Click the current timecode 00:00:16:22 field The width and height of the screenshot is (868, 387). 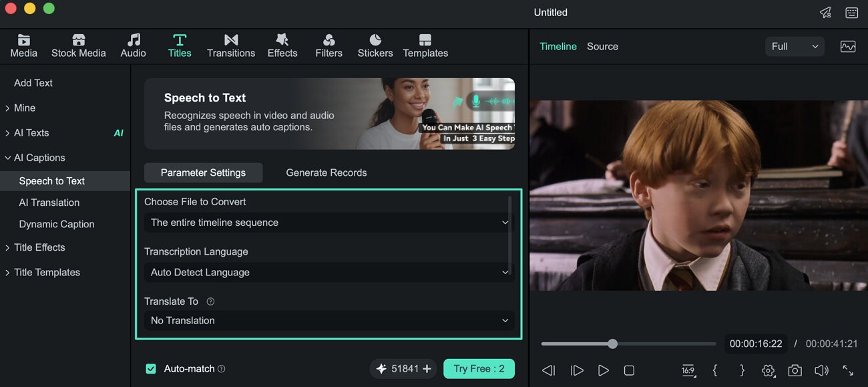(x=755, y=344)
